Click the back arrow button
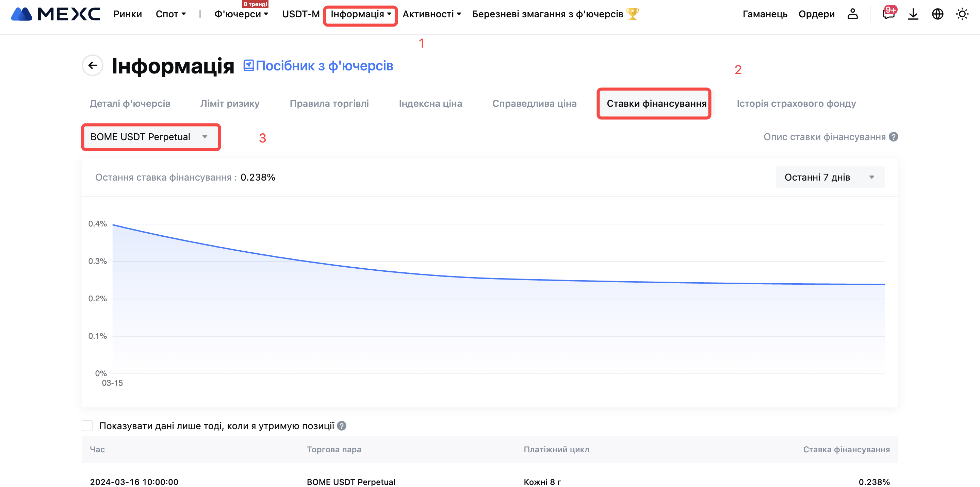This screenshot has width=980, height=487. [93, 65]
